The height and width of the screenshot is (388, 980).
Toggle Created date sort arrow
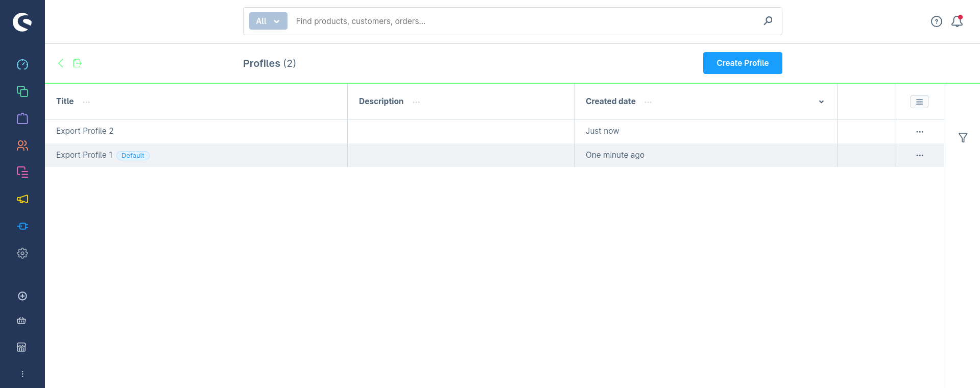(x=821, y=102)
